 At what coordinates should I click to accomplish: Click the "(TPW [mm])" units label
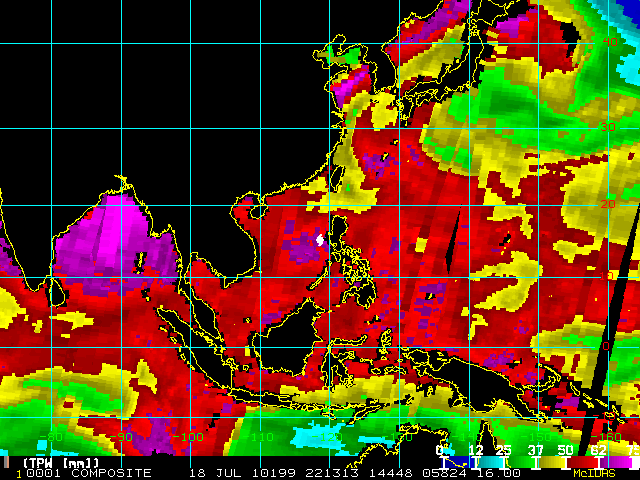61,463
